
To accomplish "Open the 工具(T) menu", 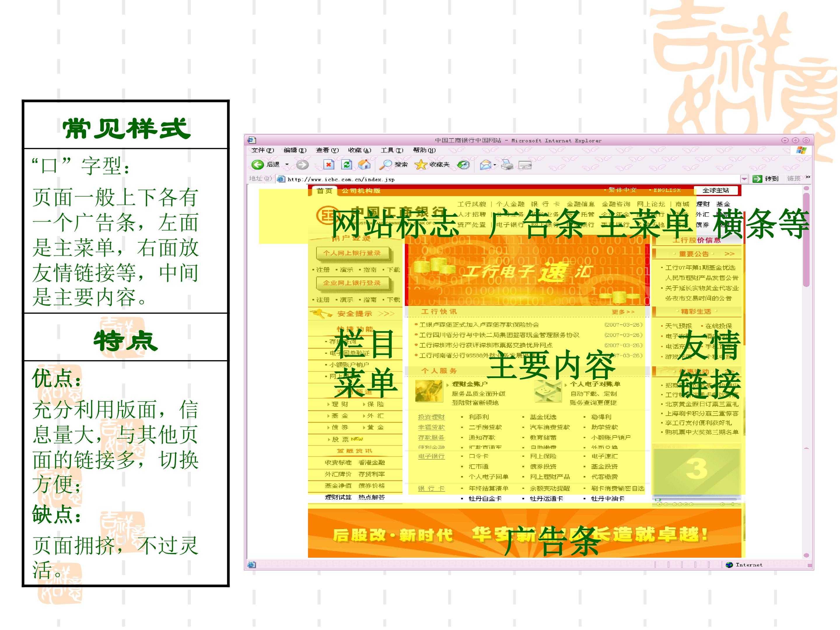I will tap(392, 150).
